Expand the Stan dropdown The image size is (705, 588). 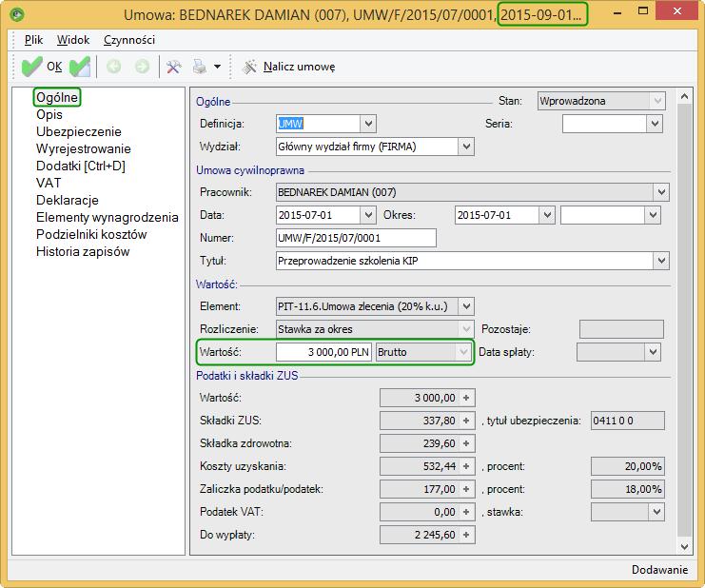pos(657,101)
